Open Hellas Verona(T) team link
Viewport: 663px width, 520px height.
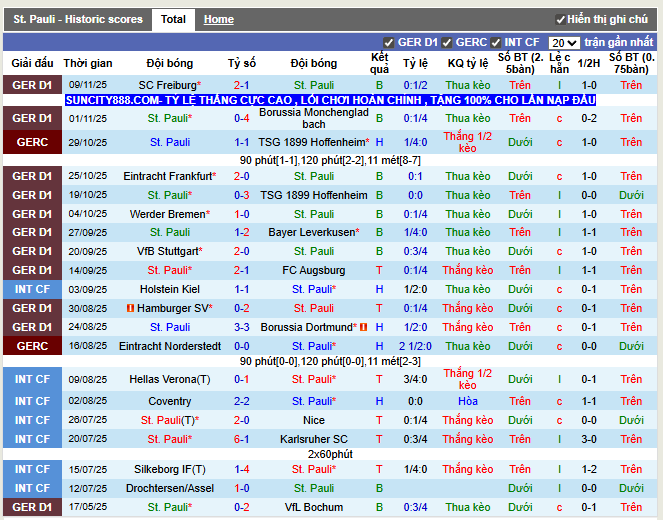click(x=170, y=380)
